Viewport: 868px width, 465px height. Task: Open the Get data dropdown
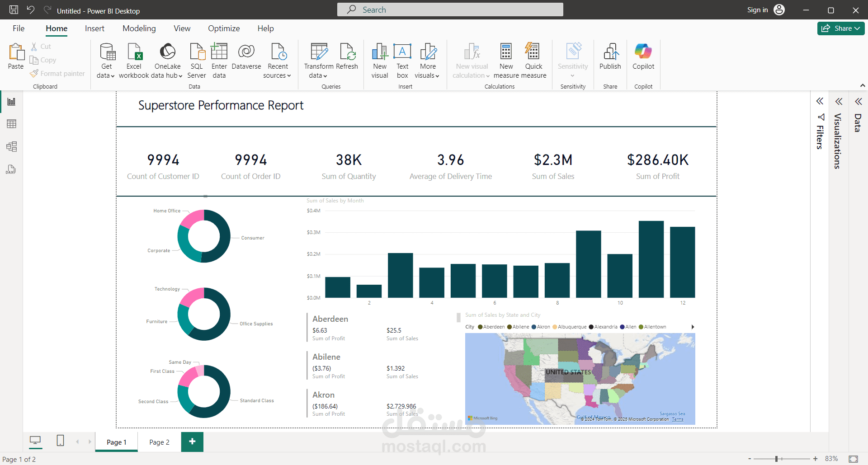point(106,61)
